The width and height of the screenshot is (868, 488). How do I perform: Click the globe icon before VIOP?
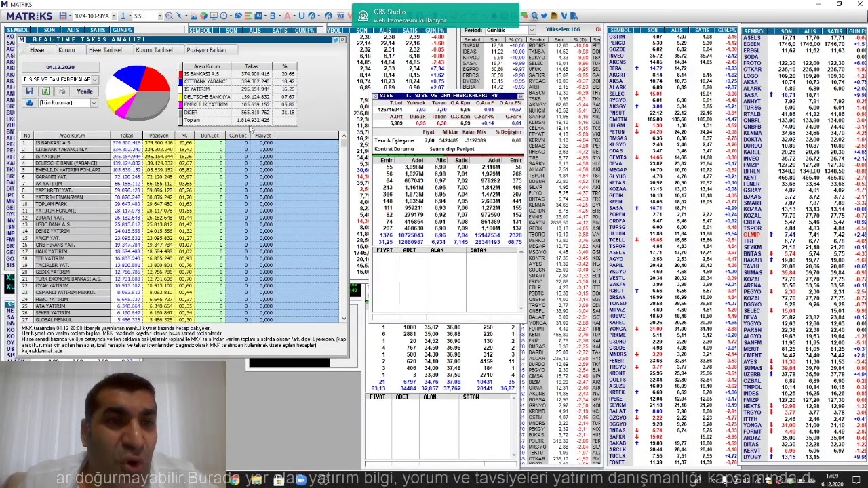tap(328, 16)
